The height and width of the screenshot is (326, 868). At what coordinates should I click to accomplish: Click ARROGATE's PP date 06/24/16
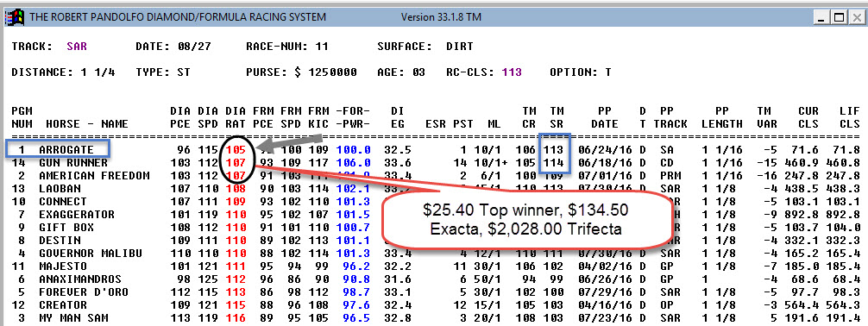coord(606,150)
